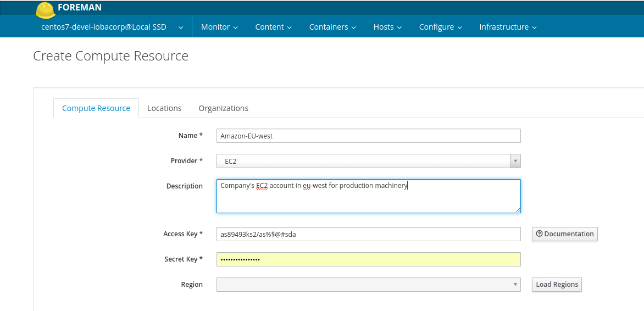The height and width of the screenshot is (311, 644).
Task: Click in the Name input field
Action: (368, 136)
